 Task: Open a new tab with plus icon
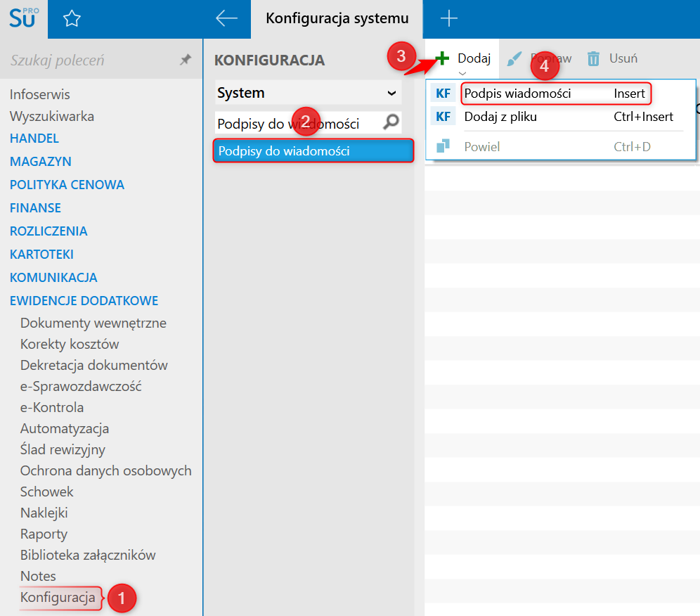448,18
